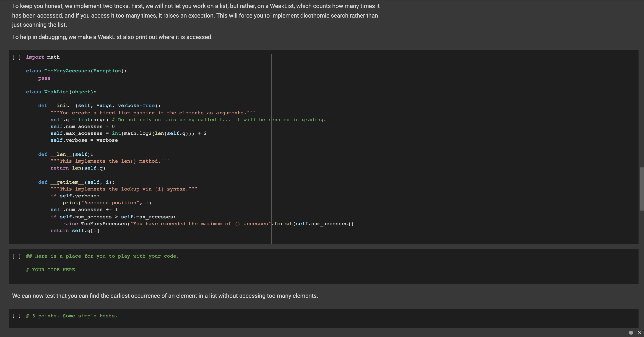
Task: Click the 'def __len__(self):' line
Action: pos(65,154)
